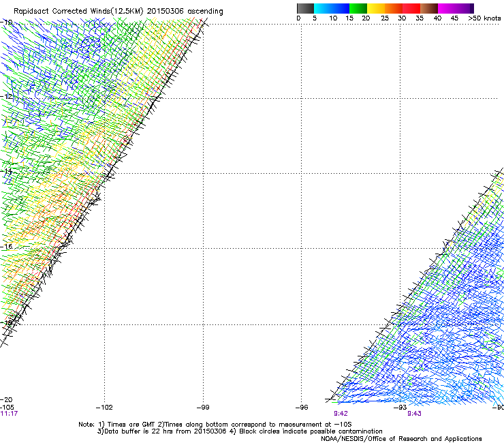Click the '35' legend scale number

[420, 18]
